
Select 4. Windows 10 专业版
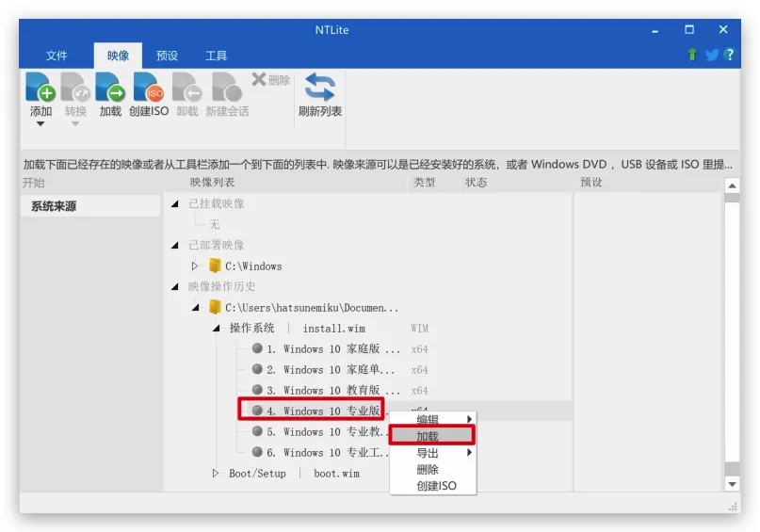(323, 411)
